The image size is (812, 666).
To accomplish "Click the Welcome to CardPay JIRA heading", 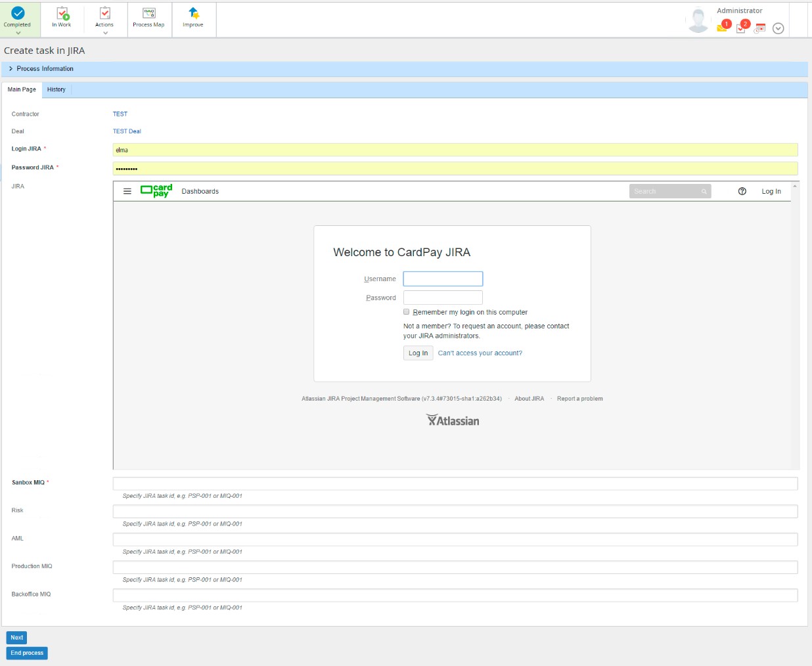I will click(x=401, y=252).
